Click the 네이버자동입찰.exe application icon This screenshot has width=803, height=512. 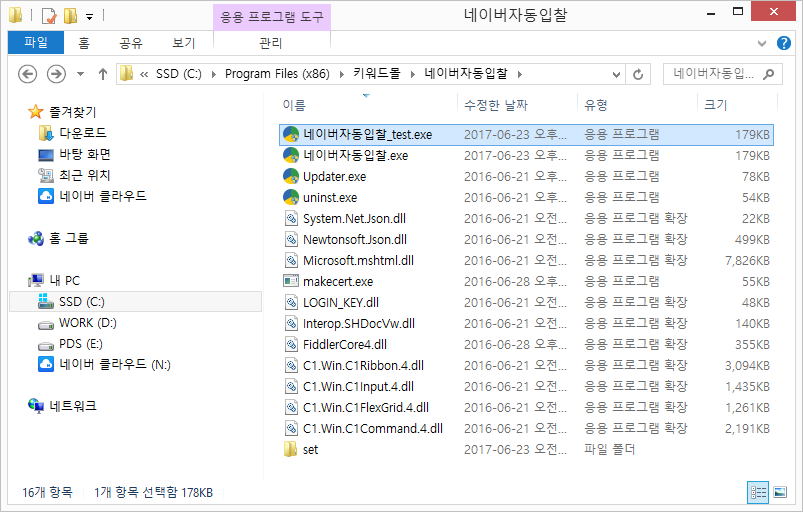(x=291, y=156)
